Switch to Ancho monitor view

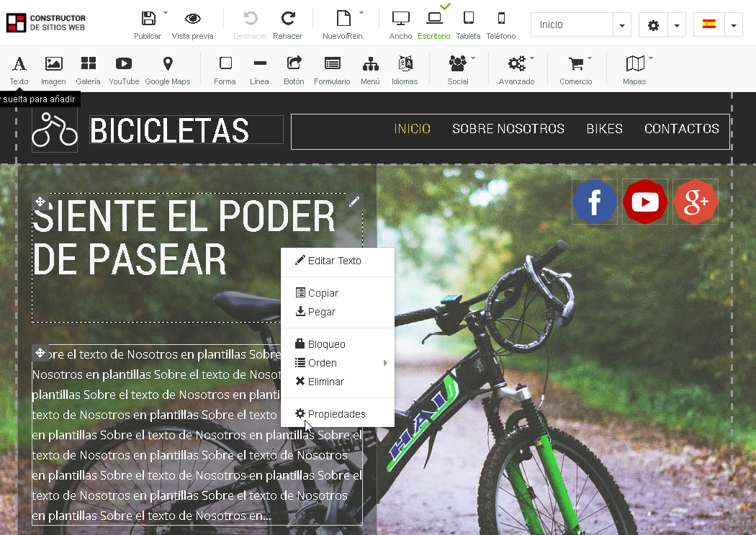[400, 19]
